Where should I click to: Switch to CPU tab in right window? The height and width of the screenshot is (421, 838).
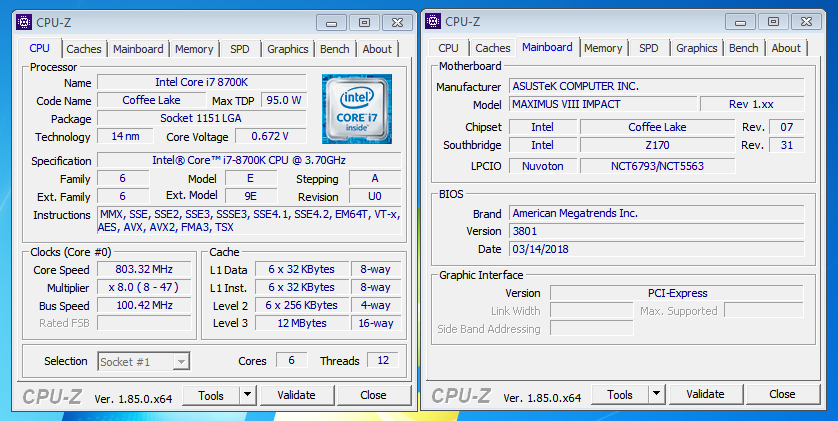point(448,48)
